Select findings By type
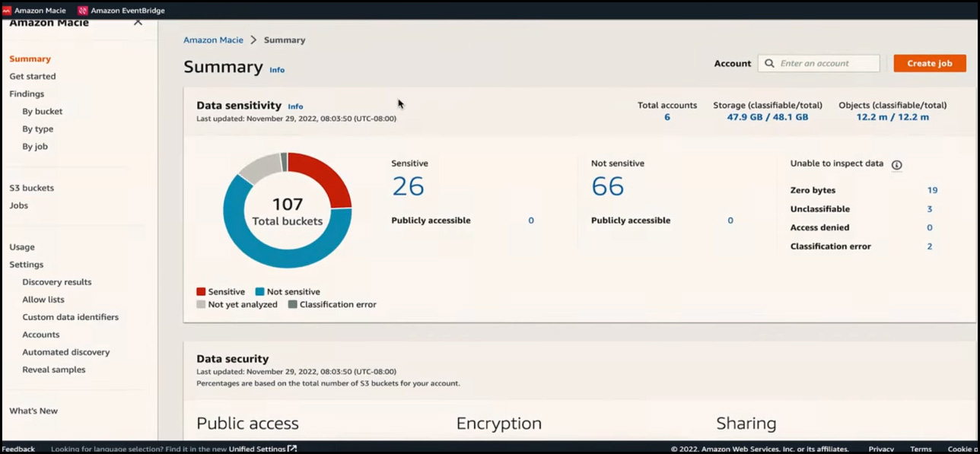The height and width of the screenshot is (454, 980). click(38, 129)
